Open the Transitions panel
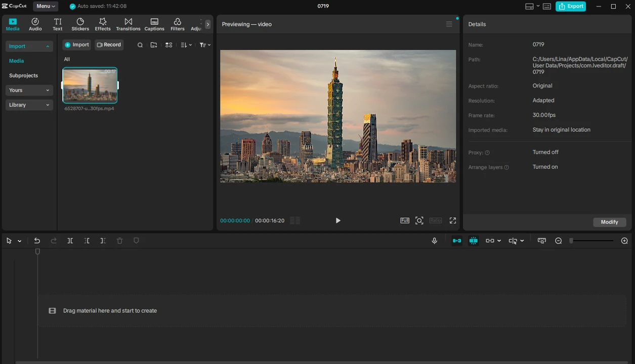The image size is (635, 364). (128, 24)
